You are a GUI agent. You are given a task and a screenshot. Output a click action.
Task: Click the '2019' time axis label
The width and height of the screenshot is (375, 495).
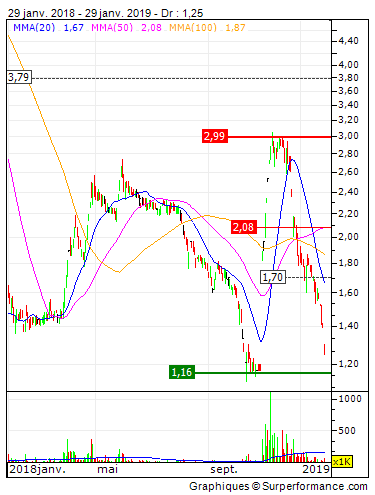(x=316, y=469)
